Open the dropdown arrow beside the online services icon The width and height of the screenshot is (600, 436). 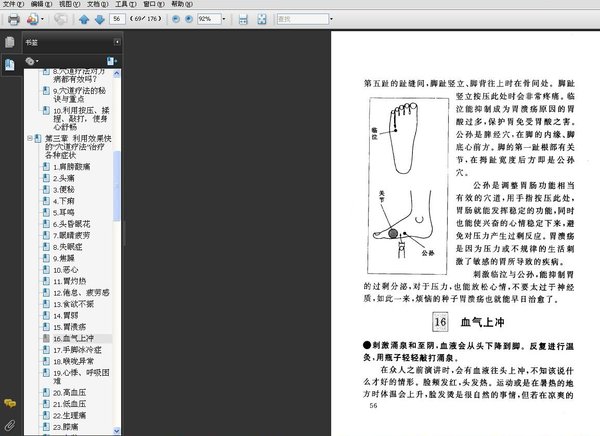click(42, 19)
